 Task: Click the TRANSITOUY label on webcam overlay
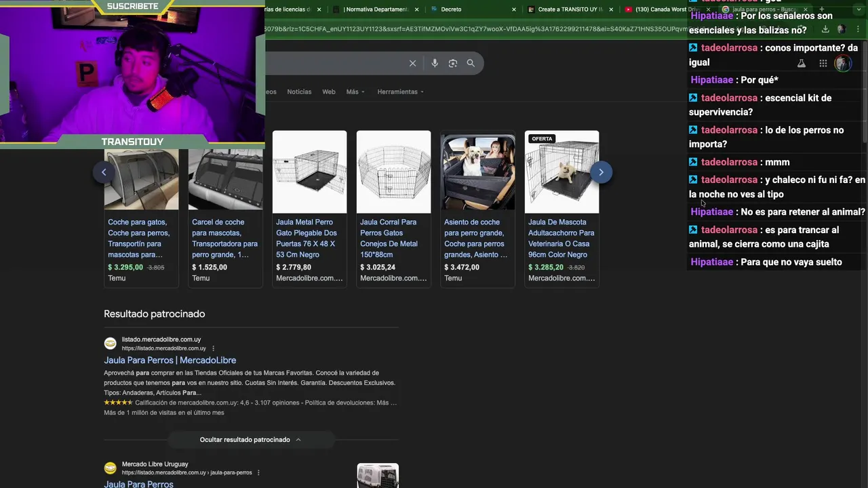(132, 142)
